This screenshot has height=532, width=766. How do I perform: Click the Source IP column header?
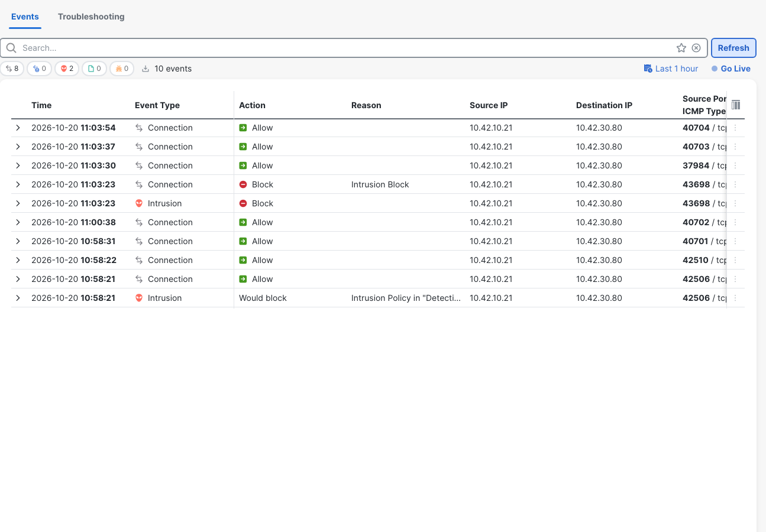click(x=489, y=105)
